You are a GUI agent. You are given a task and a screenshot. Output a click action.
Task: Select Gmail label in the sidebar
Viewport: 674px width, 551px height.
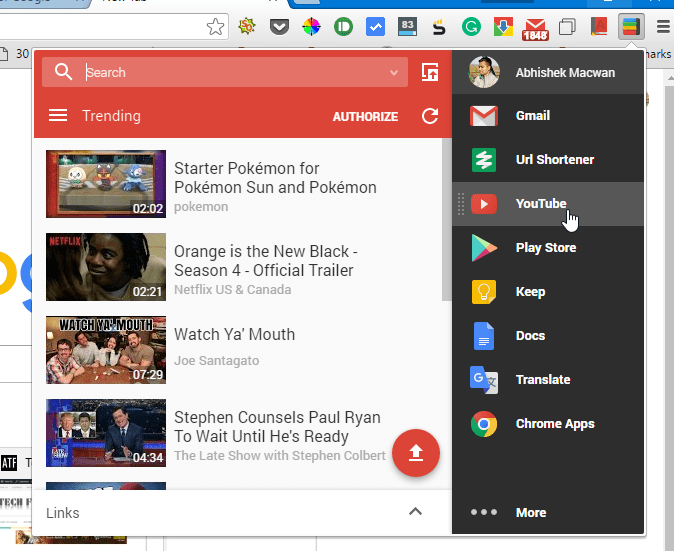coord(533,116)
